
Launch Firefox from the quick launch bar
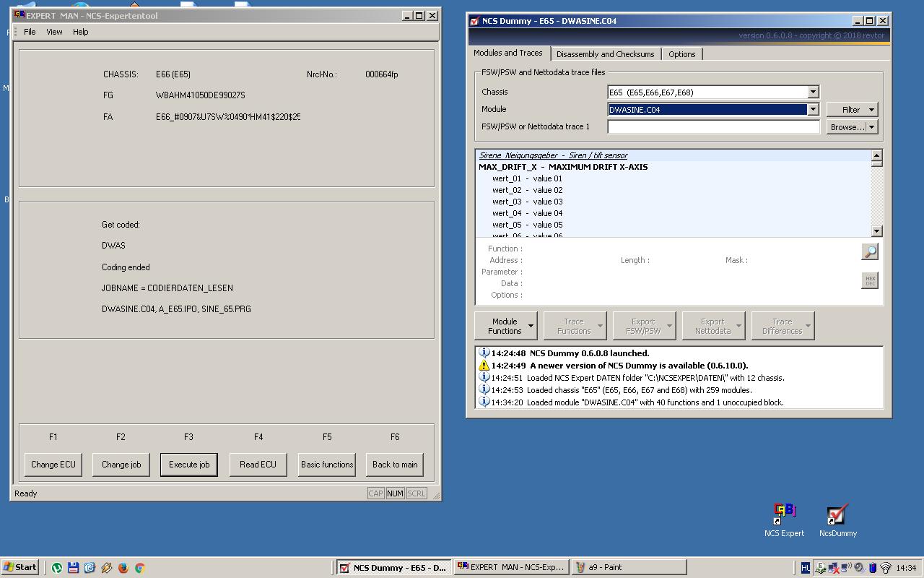tap(123, 568)
